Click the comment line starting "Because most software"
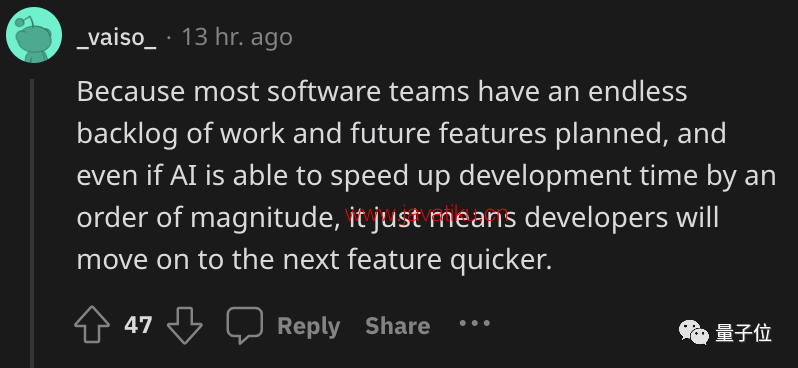798x368 pixels. [x=382, y=92]
